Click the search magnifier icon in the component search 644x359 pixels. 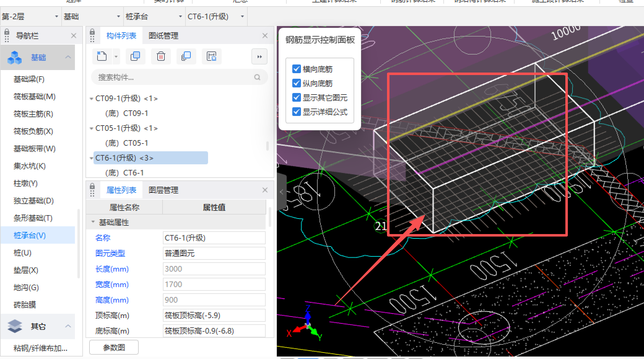(257, 77)
